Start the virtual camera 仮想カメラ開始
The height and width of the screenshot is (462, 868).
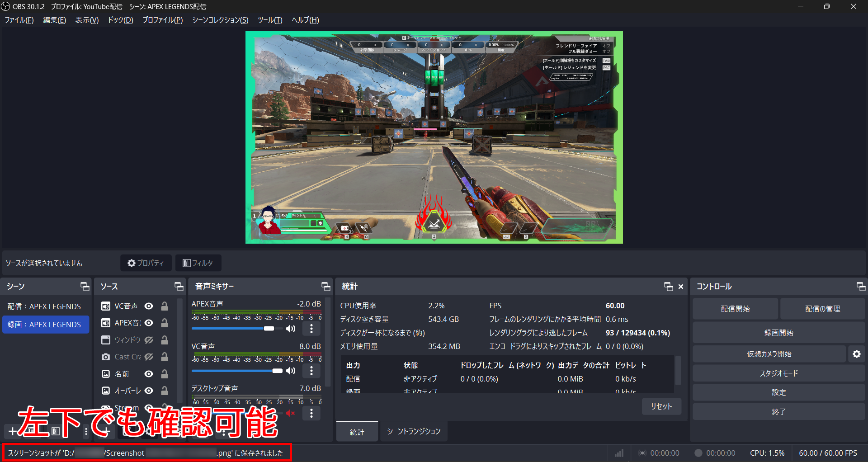coord(769,354)
